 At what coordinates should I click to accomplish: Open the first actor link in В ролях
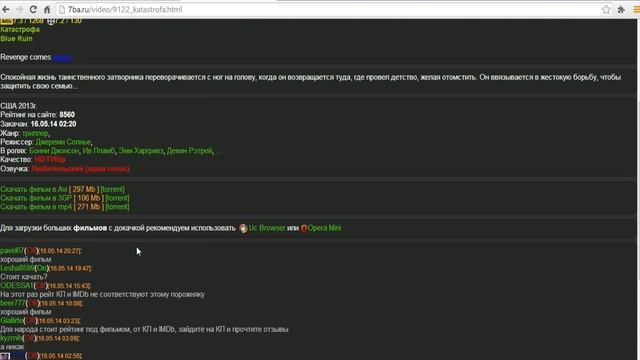pos(54,151)
